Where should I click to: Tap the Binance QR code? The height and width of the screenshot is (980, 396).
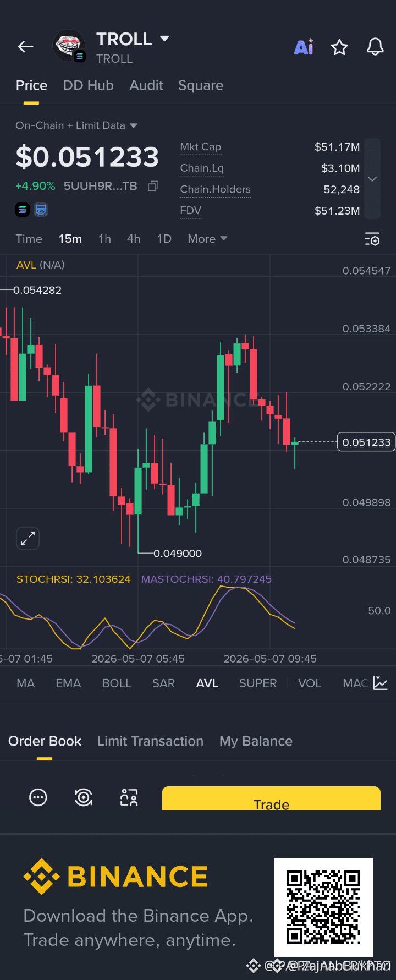coord(323,907)
